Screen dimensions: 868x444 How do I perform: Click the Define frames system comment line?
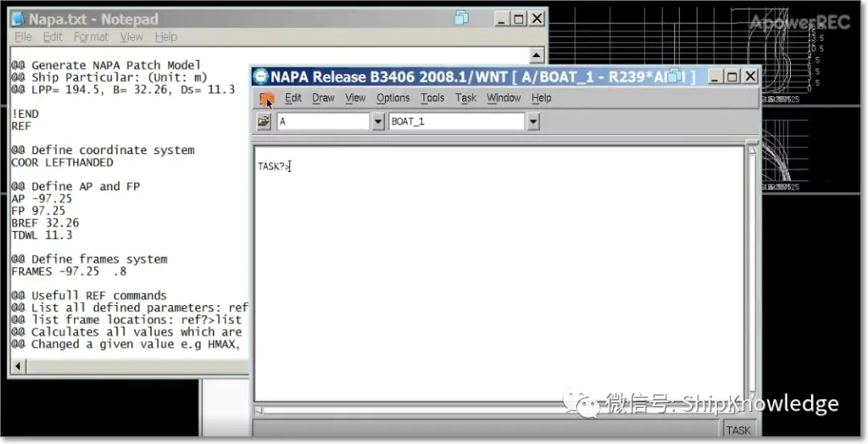point(89,259)
